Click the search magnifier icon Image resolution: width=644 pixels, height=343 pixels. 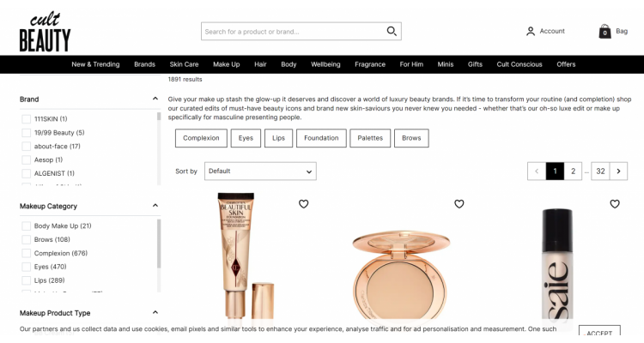click(x=392, y=31)
